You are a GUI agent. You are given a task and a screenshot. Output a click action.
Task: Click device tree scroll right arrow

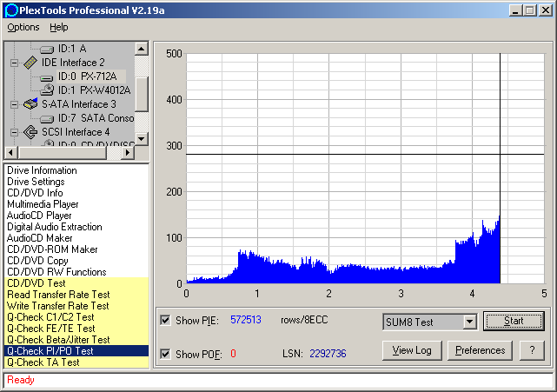tap(128, 153)
